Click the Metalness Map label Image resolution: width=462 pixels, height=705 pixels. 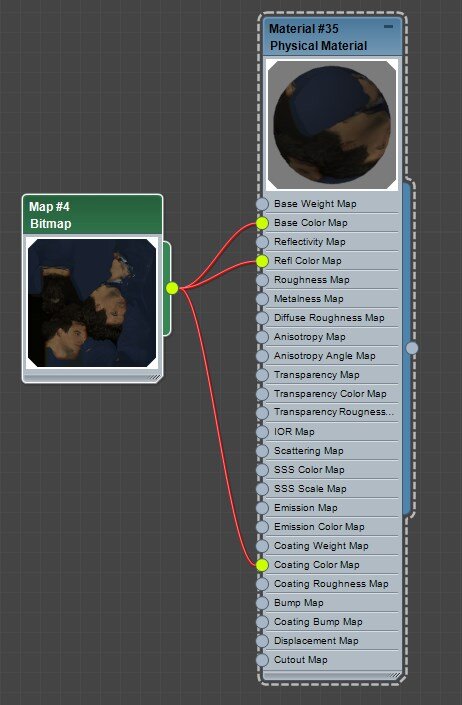[x=309, y=299]
